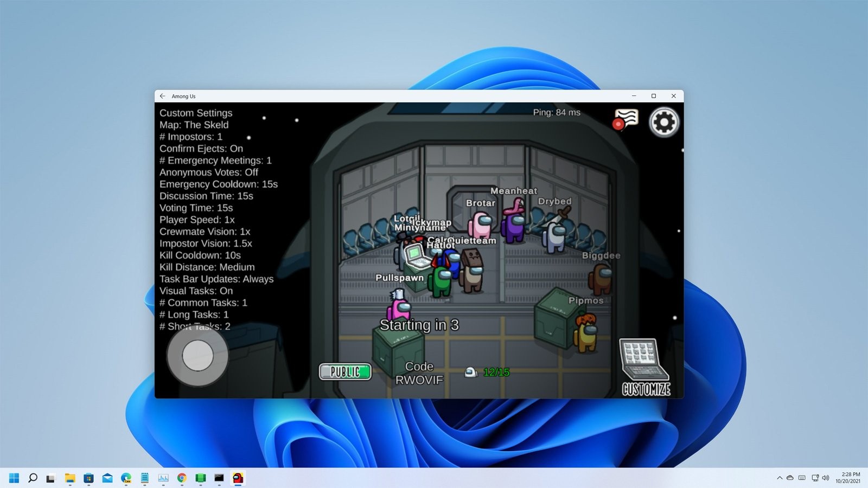Launch Google Chrome from the taskbar

point(182,478)
